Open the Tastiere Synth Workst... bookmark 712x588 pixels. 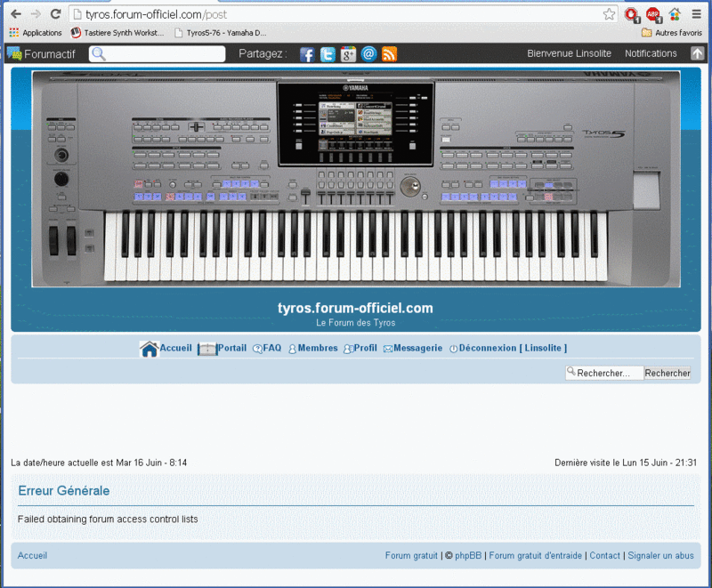[x=117, y=33]
